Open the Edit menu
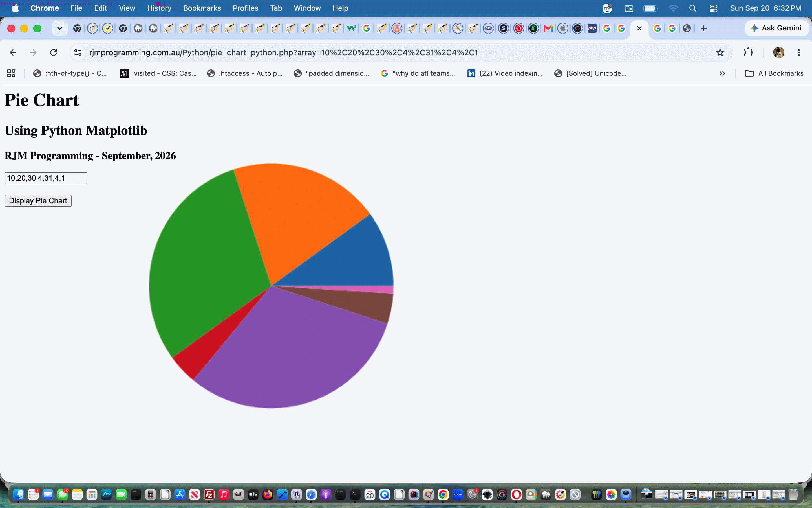812x508 pixels. point(100,8)
